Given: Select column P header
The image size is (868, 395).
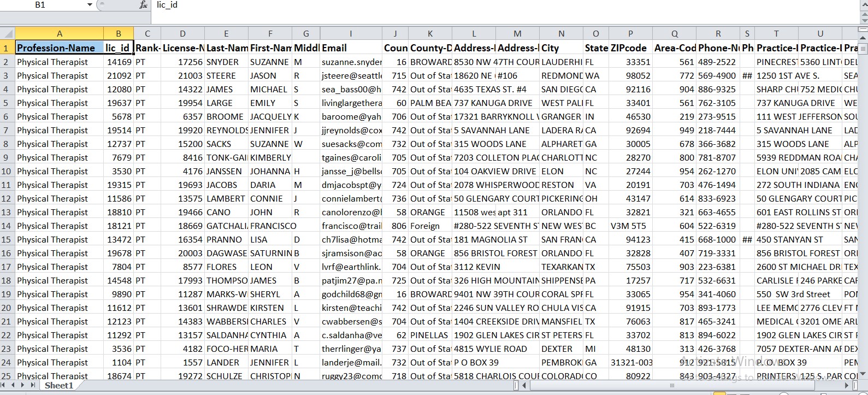Looking at the screenshot, I should point(630,33).
